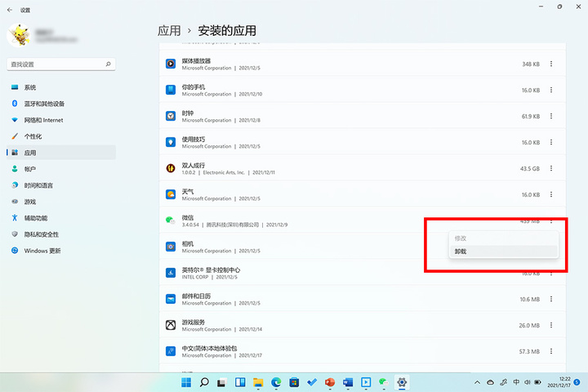The width and height of the screenshot is (588, 392).
Task: Click the 天气 app icon
Action: point(171,194)
